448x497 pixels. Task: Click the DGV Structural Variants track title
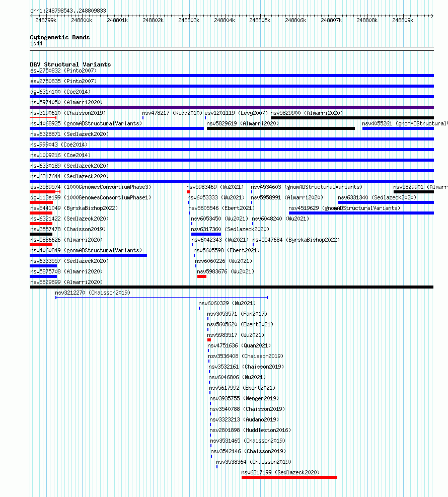tap(70, 64)
